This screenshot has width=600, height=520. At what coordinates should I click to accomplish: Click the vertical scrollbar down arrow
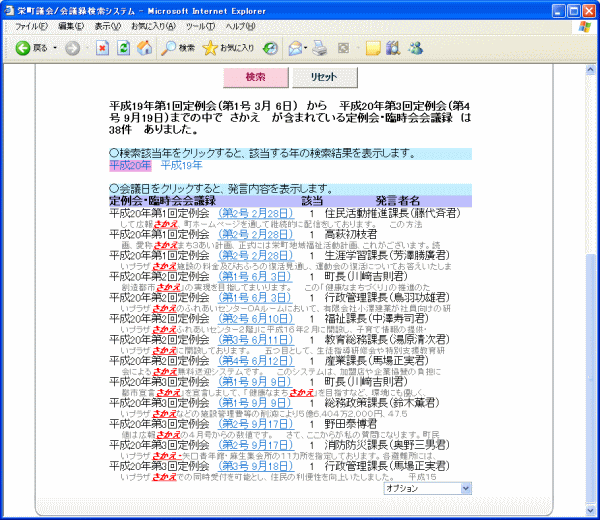point(590,510)
